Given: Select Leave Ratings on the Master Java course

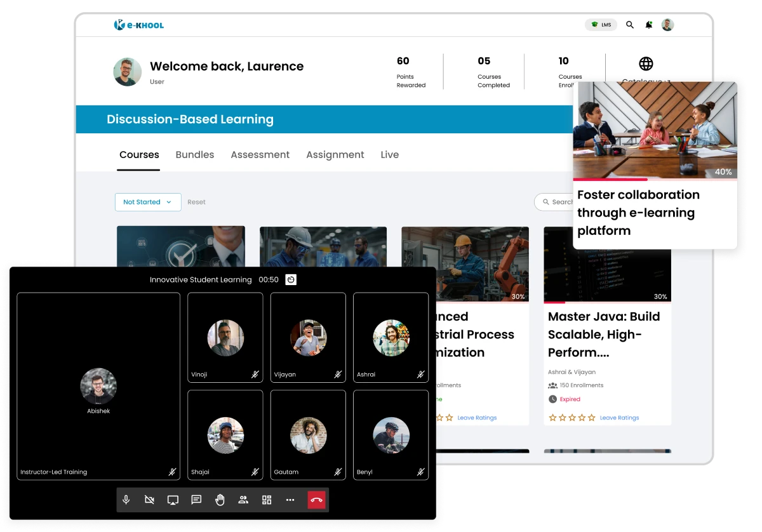Looking at the screenshot, I should (619, 418).
